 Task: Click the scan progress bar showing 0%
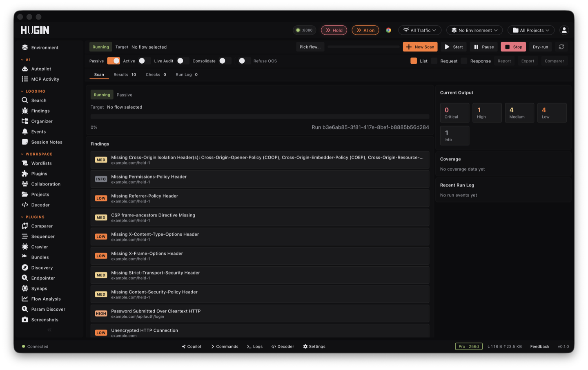(x=260, y=117)
